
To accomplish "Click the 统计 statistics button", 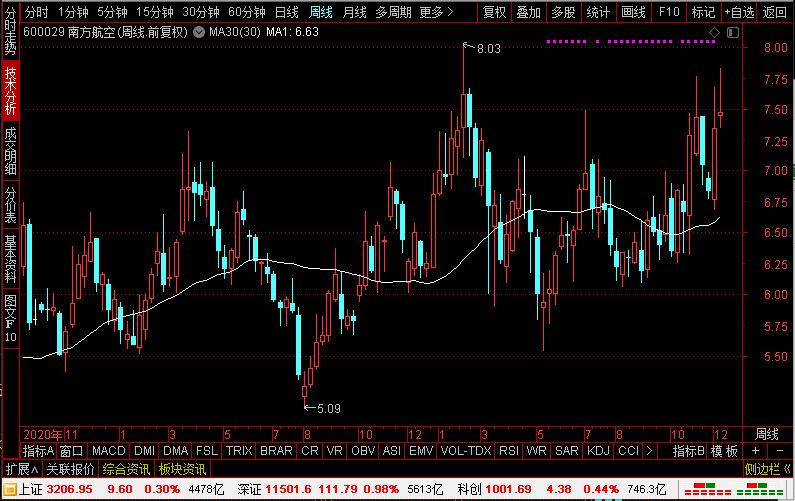I will (598, 12).
